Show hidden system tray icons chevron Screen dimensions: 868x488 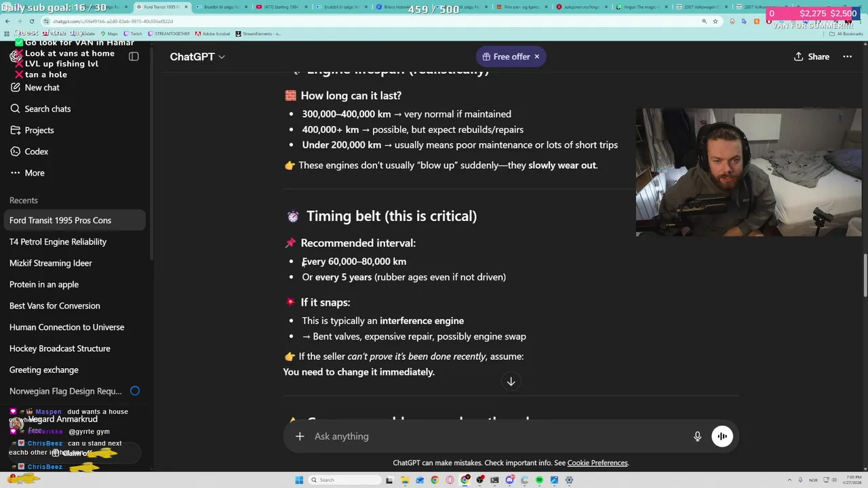pos(789,480)
